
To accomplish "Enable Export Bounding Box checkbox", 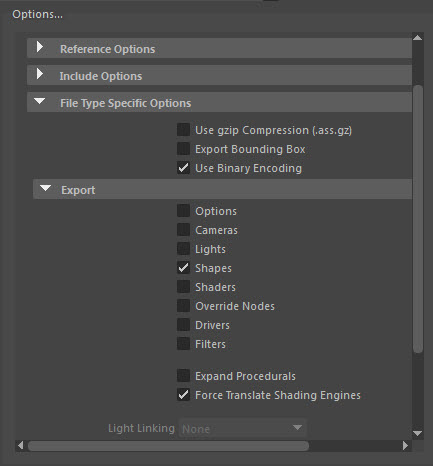I will click(x=183, y=149).
